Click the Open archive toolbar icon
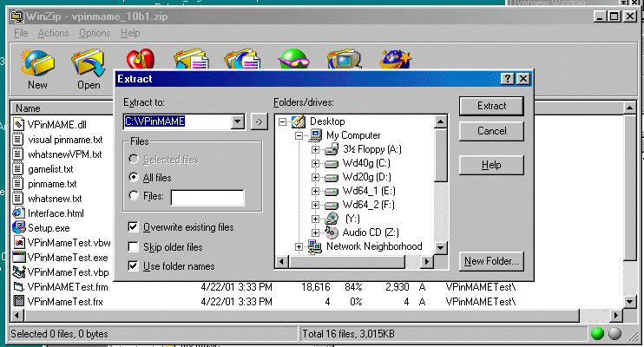Image resolution: width=644 pixels, height=347 pixels. (x=88, y=65)
